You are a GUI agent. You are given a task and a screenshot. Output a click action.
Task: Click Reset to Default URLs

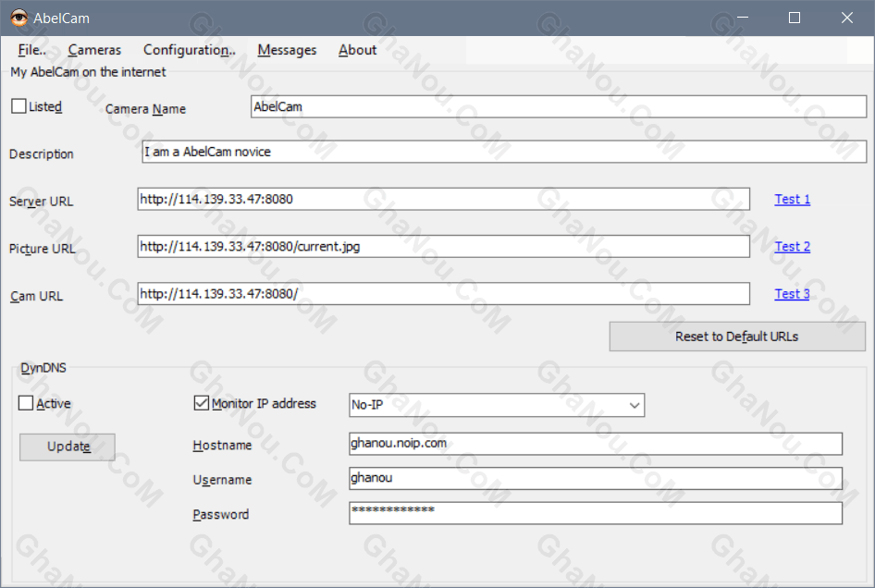point(737,337)
